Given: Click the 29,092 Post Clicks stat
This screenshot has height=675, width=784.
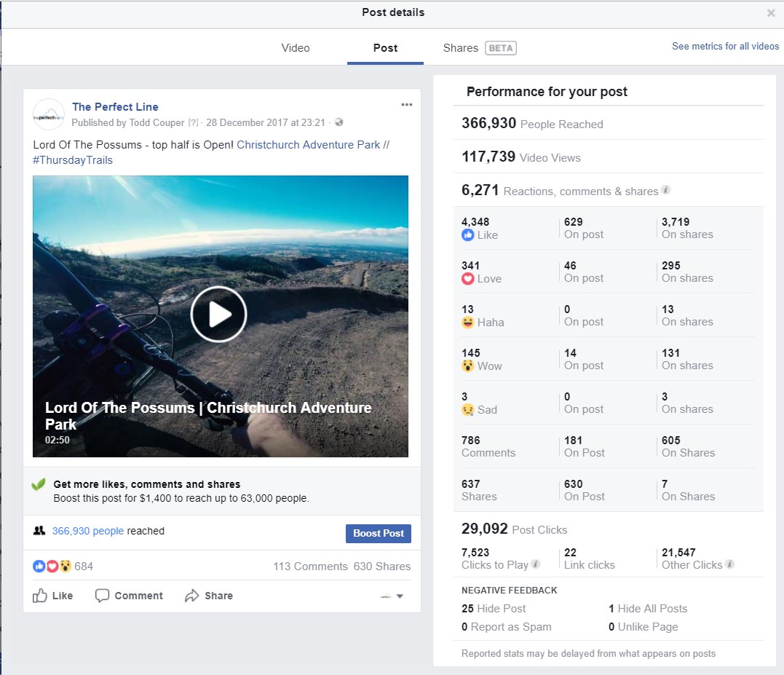Looking at the screenshot, I should [514, 529].
